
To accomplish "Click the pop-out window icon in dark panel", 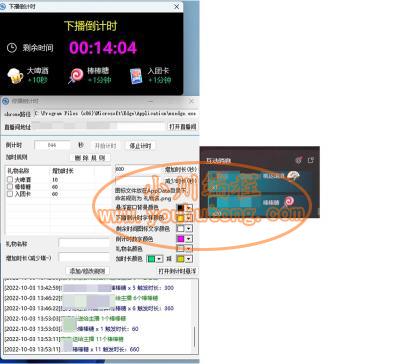I will point(311,160).
